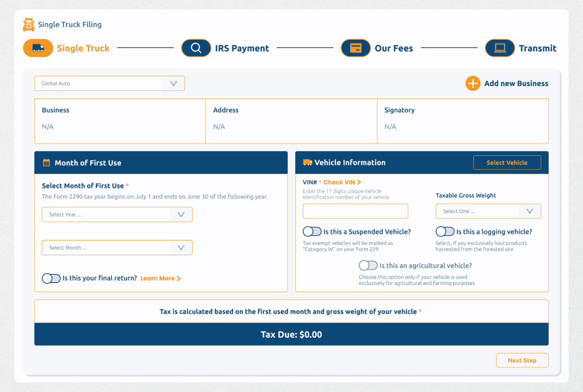Click the truck icon in Vehicle Information header
Image resolution: width=583 pixels, height=392 pixels.
click(x=307, y=163)
